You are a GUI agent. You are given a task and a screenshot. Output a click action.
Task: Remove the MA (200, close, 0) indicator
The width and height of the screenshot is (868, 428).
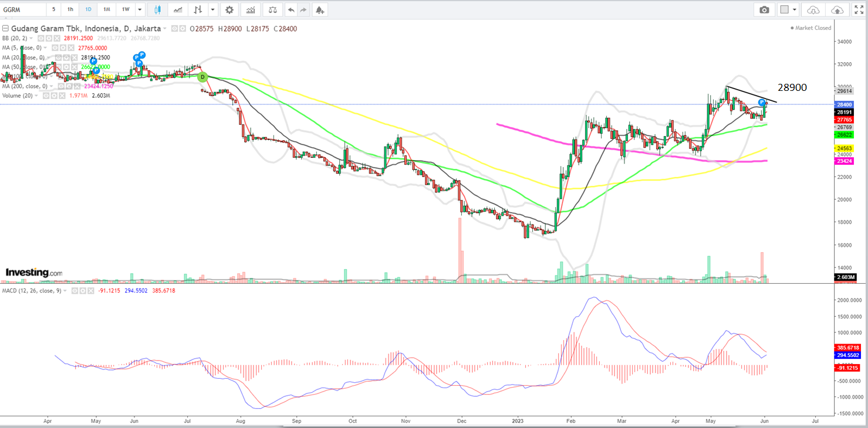(77, 86)
